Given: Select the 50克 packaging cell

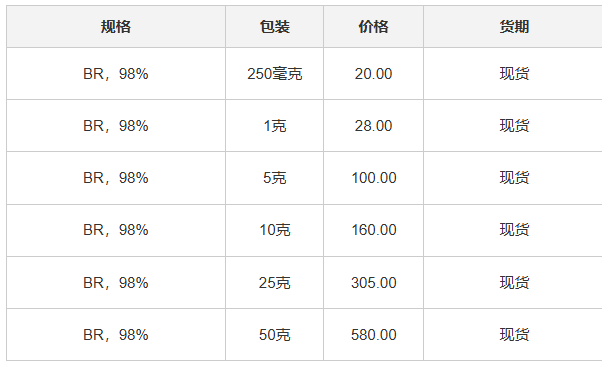Looking at the screenshot, I should click(x=275, y=335).
